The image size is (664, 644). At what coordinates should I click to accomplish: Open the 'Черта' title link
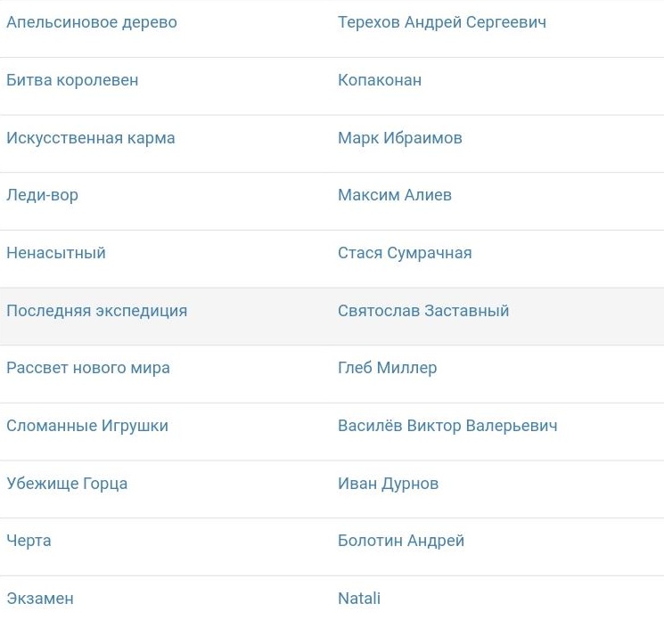(29, 541)
